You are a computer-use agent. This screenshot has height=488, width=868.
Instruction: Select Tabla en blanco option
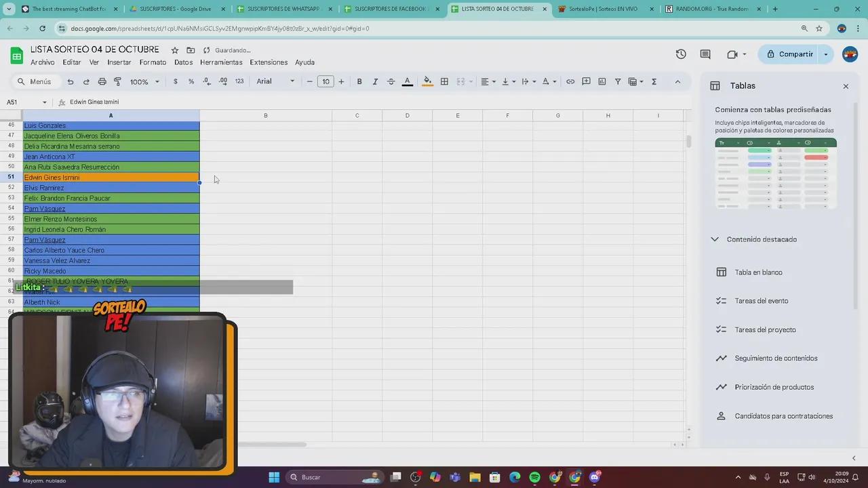click(758, 272)
